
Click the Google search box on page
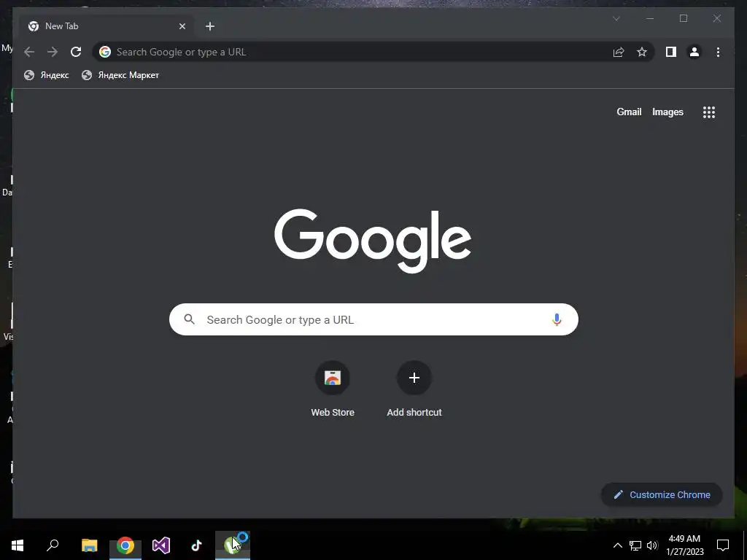[373, 319]
